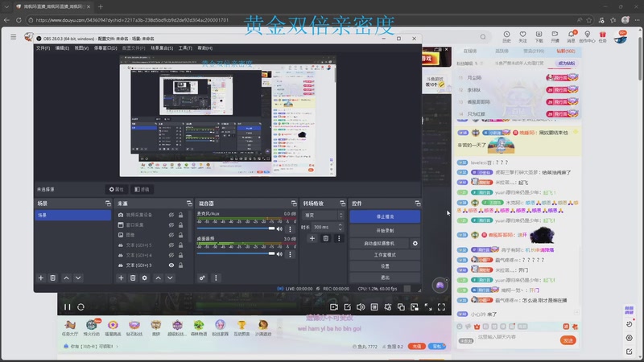
Task: Open source 滤镜 filters button under preview
Action: tap(142, 189)
